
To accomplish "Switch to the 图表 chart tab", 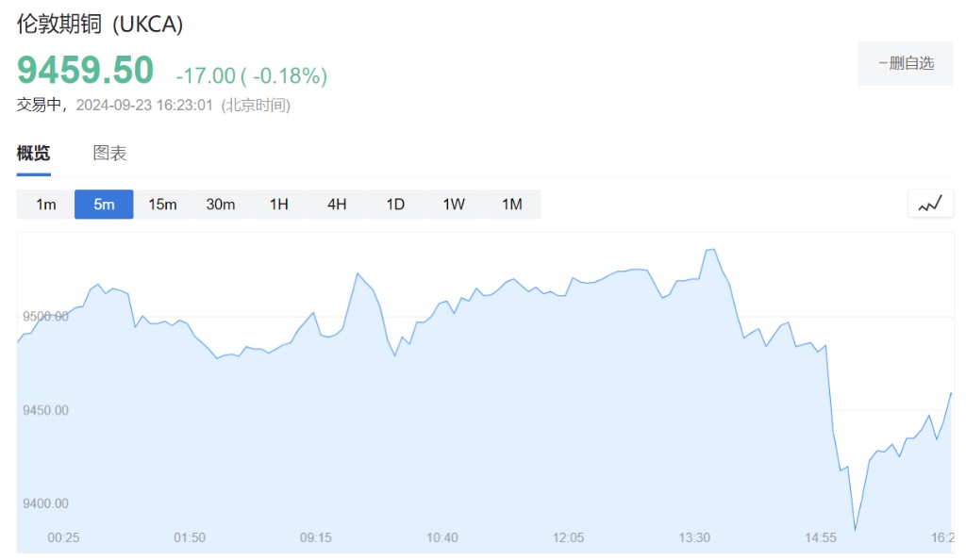I will coord(109,154).
